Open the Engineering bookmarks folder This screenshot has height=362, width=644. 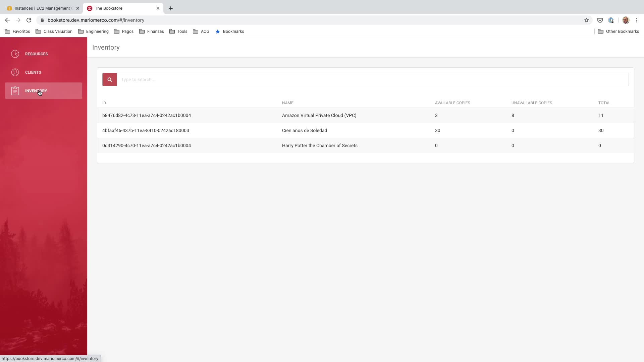[x=93, y=32]
